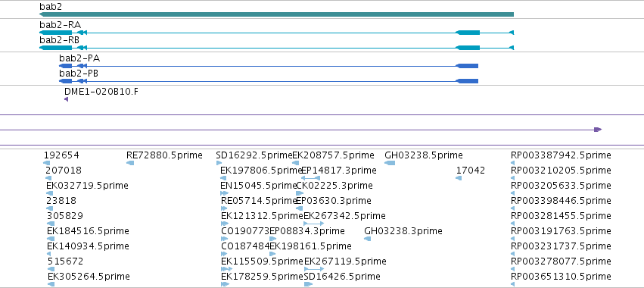The width and height of the screenshot is (644, 288).
Task: Select the spliced glyph under EK267119.5prime
Action: pyautogui.click(x=314, y=268)
